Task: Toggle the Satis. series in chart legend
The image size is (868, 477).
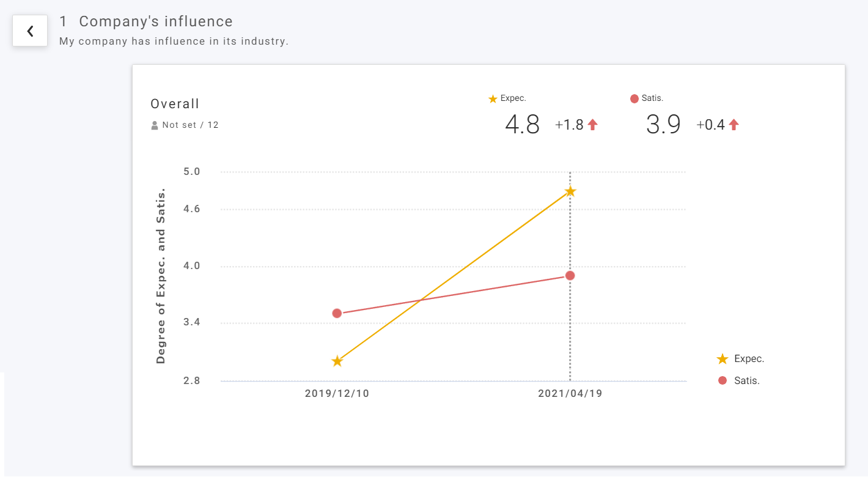Action: pos(738,380)
